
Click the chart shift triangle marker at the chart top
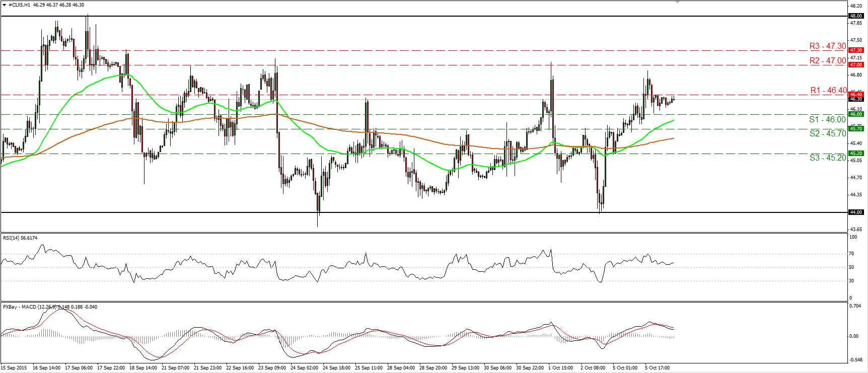click(x=677, y=3)
